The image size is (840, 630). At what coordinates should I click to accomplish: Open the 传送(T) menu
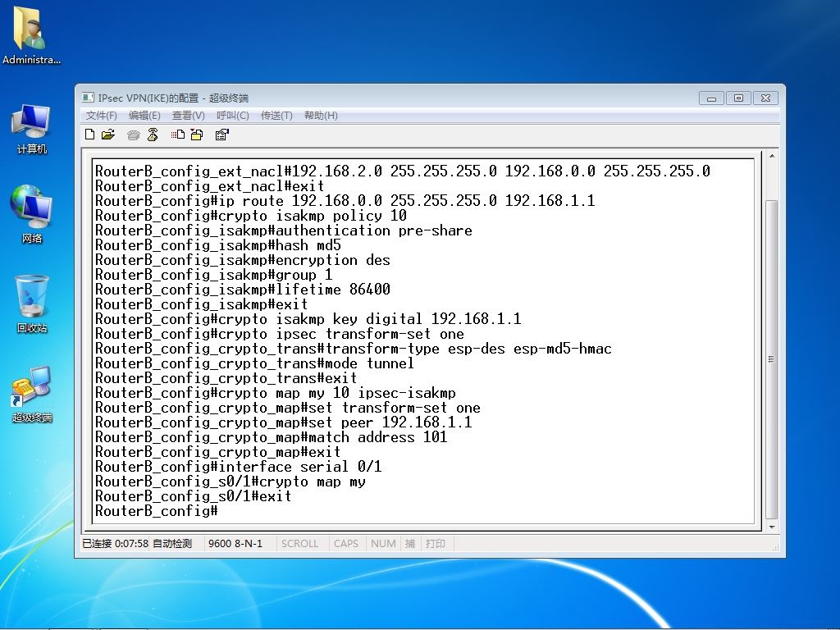click(x=276, y=115)
